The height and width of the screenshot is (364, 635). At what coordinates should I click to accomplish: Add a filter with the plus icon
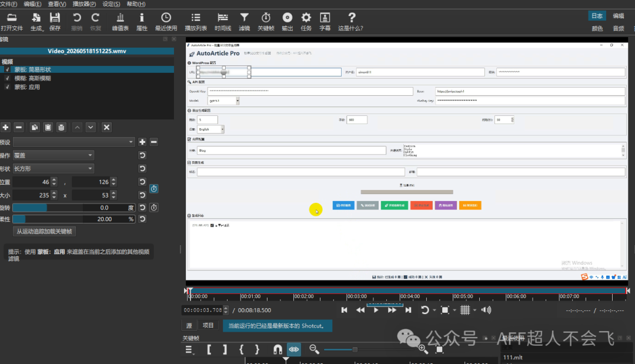point(5,127)
